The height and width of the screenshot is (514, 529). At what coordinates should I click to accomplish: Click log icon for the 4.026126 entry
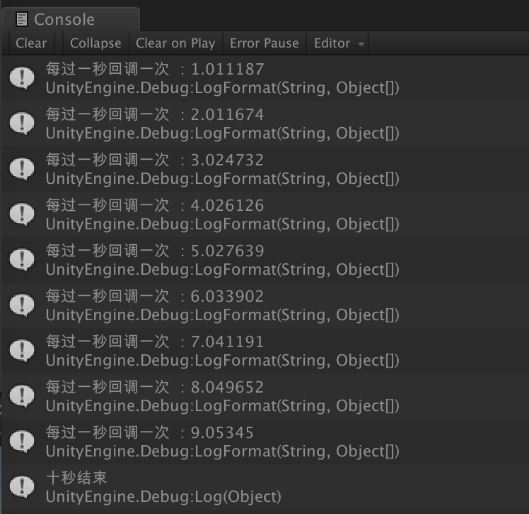click(x=22, y=215)
